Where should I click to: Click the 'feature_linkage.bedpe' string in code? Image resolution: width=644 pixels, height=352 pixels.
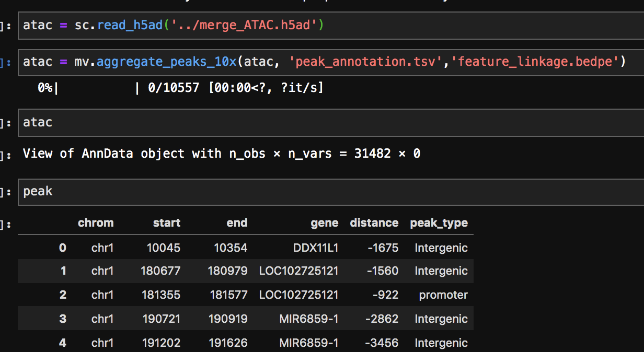click(x=535, y=62)
